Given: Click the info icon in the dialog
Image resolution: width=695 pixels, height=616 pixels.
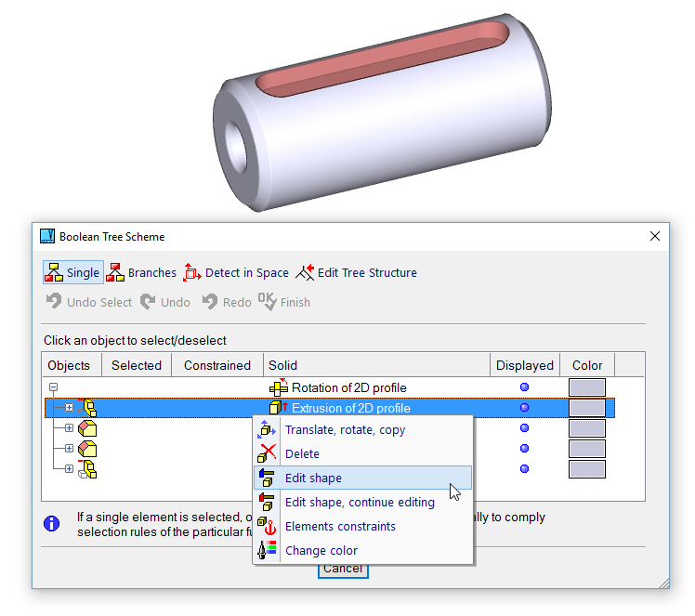Looking at the screenshot, I should tap(53, 524).
